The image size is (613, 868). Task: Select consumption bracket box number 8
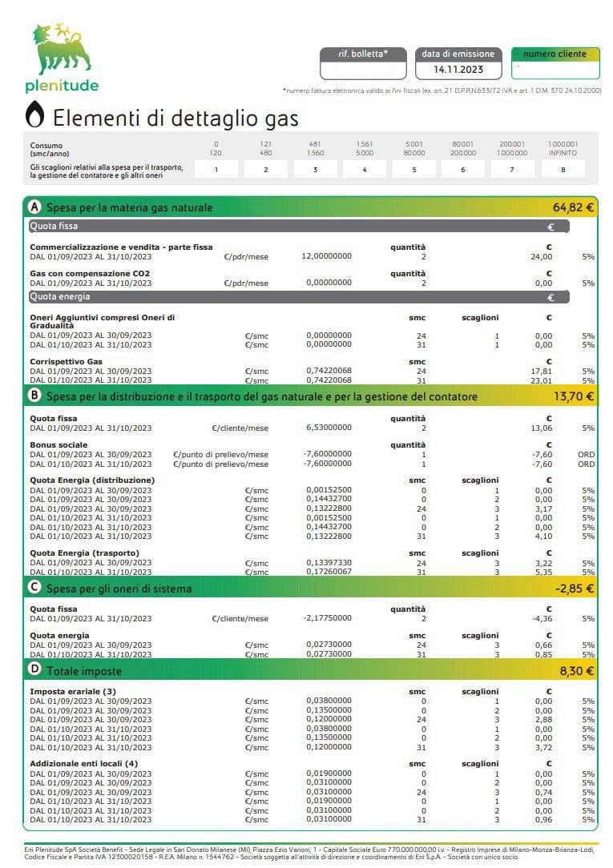pos(563,170)
